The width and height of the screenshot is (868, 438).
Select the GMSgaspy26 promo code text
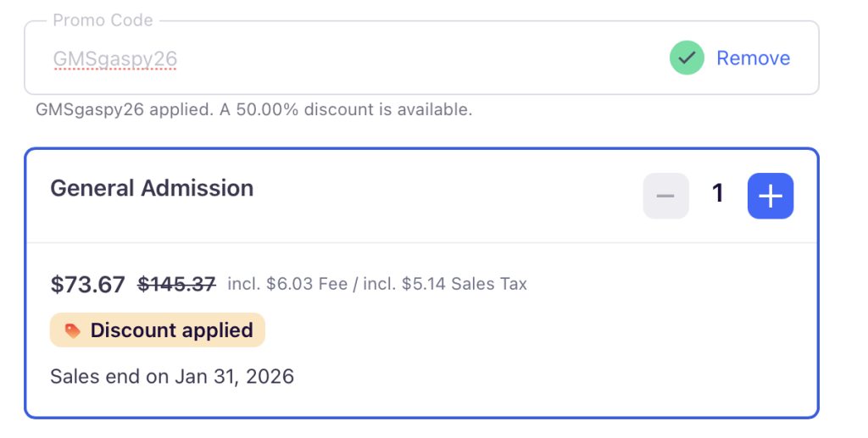tap(115, 58)
